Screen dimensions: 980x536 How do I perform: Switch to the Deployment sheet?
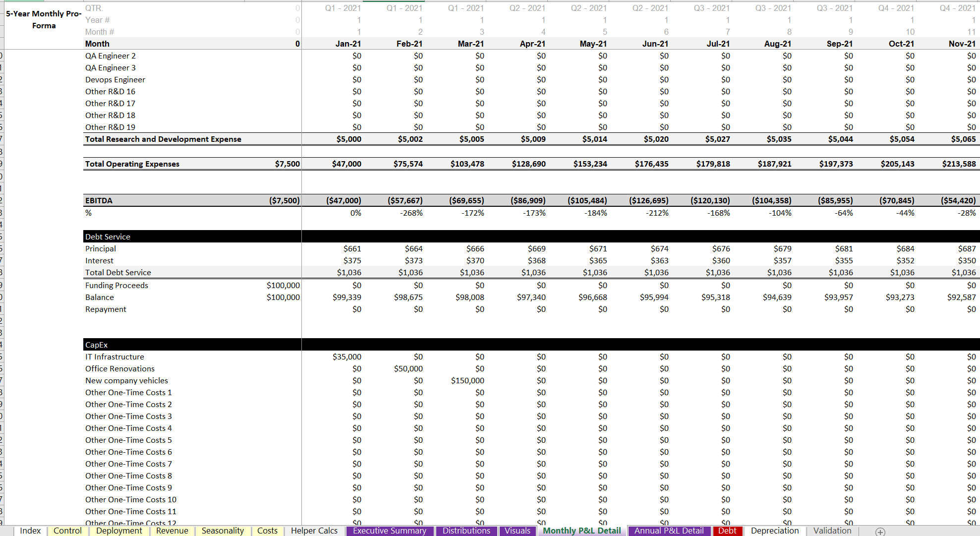pyautogui.click(x=118, y=531)
